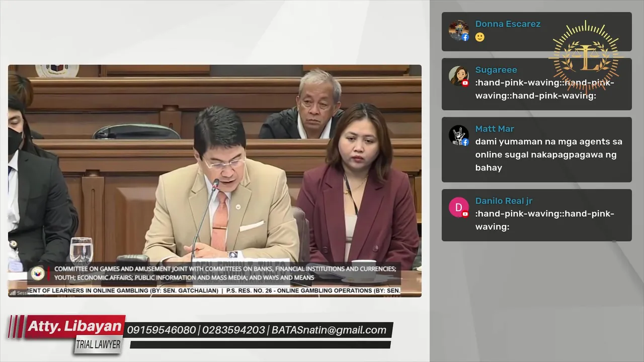Click the session signal icon in video corner
644x362 pixels.
pos(12,293)
